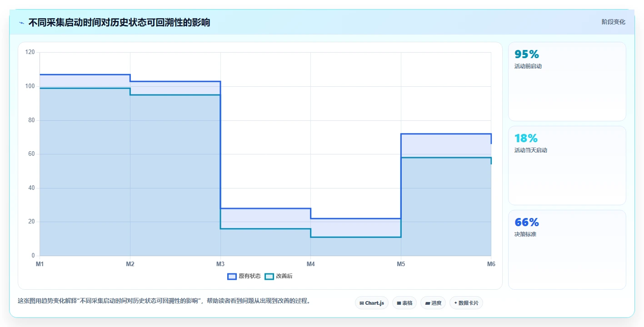Open the 95% 活动前启动 card

[567, 82]
